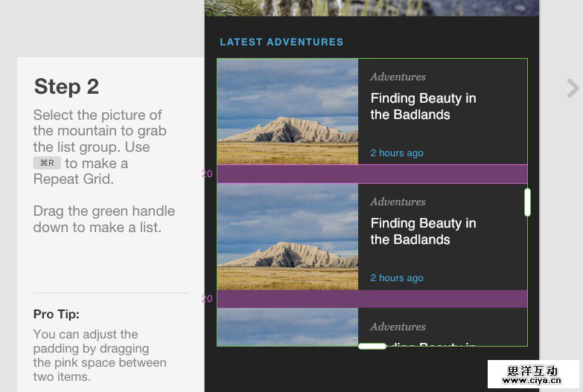
Task: Click the ciya.cn watermark logo
Action: pyautogui.click(x=533, y=374)
